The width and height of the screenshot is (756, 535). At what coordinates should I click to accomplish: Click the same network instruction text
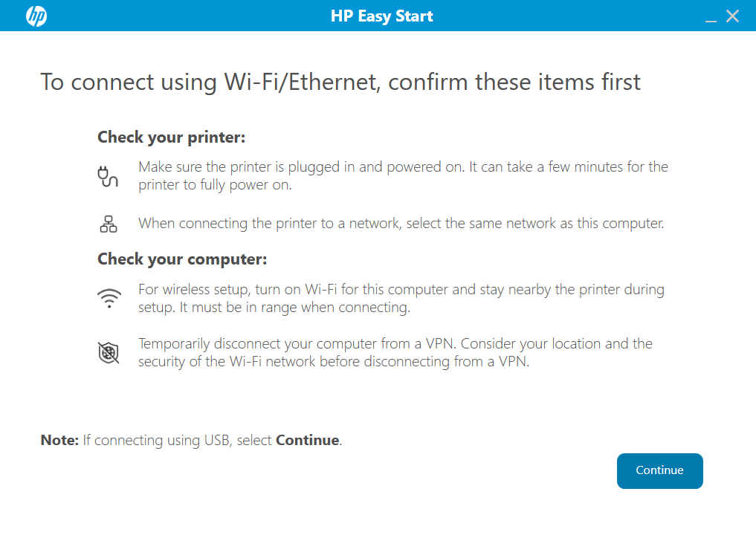pos(400,223)
